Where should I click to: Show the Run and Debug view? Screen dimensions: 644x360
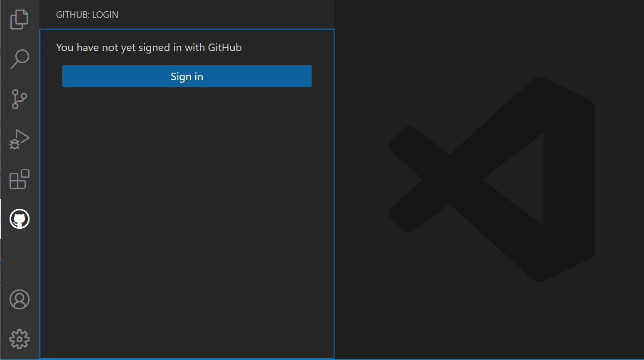[x=19, y=139]
